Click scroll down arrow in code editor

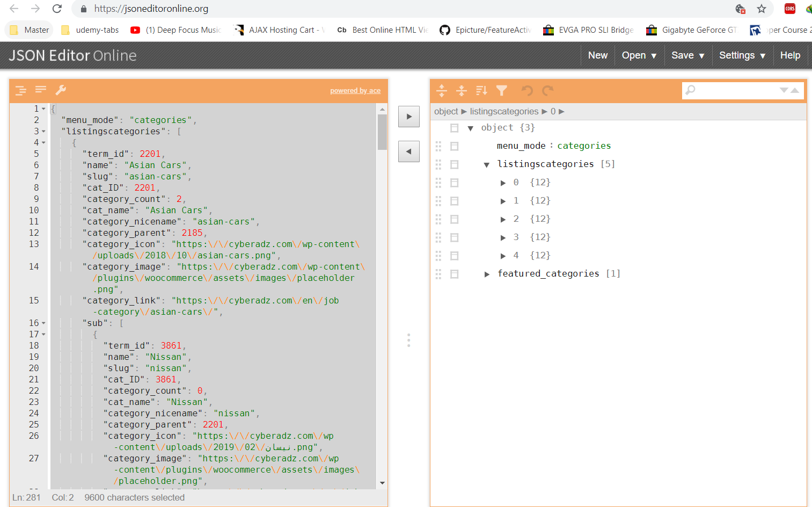pos(382,483)
